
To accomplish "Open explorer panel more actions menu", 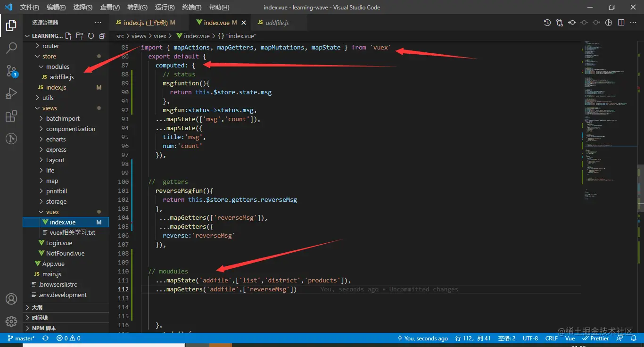I will (x=98, y=23).
